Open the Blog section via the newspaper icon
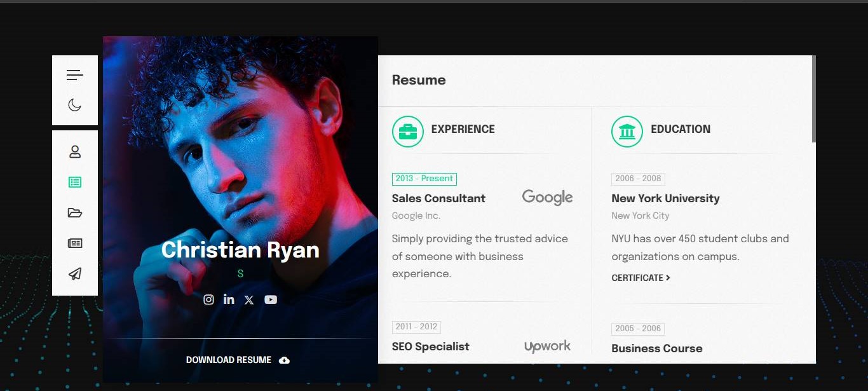 tap(75, 243)
